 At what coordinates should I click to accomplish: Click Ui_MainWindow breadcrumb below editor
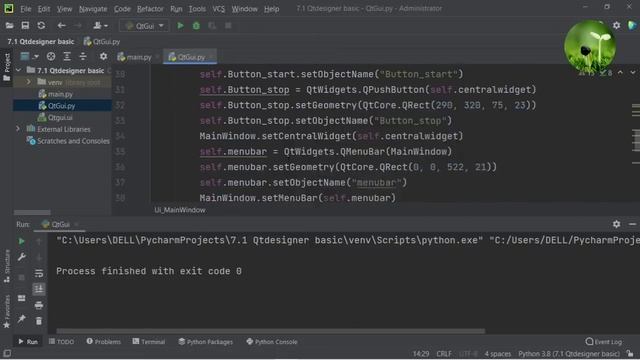click(x=180, y=210)
